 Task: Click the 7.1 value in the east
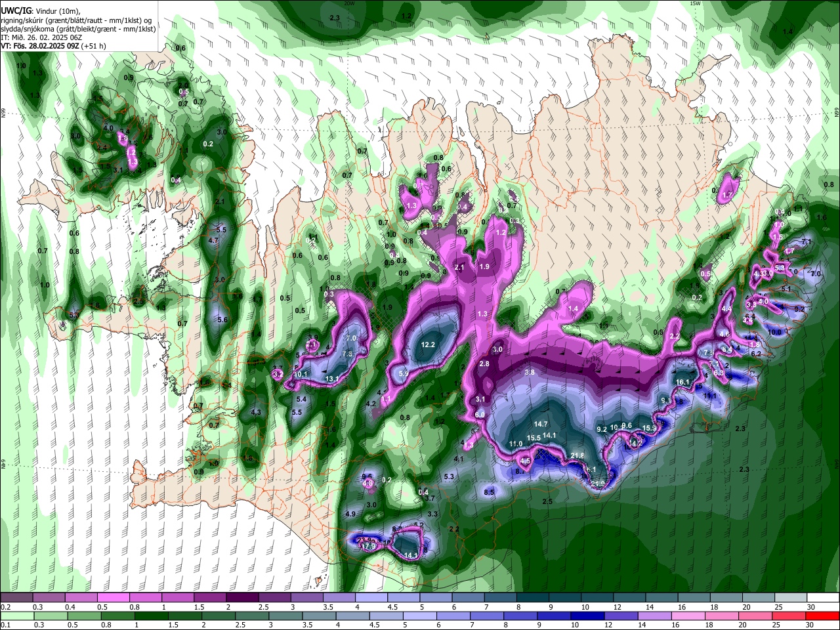tap(807, 242)
